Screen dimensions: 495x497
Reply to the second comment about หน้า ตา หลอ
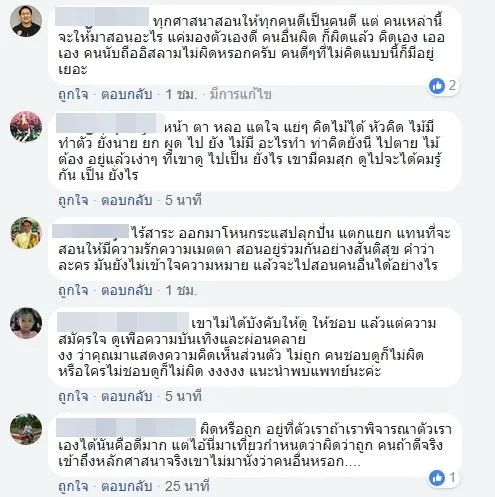coord(127,200)
